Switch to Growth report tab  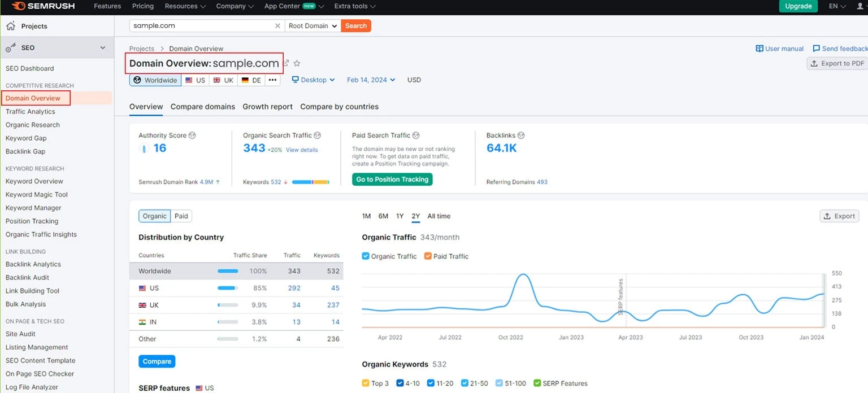point(268,107)
